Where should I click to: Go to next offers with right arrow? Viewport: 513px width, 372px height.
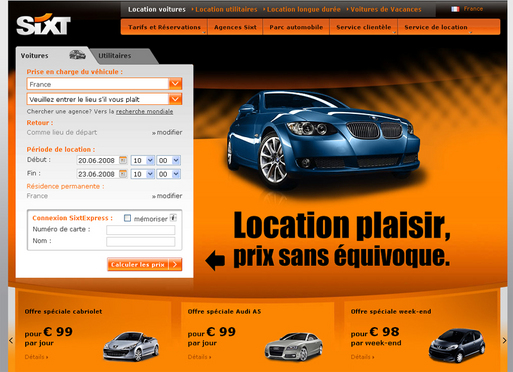point(504,340)
